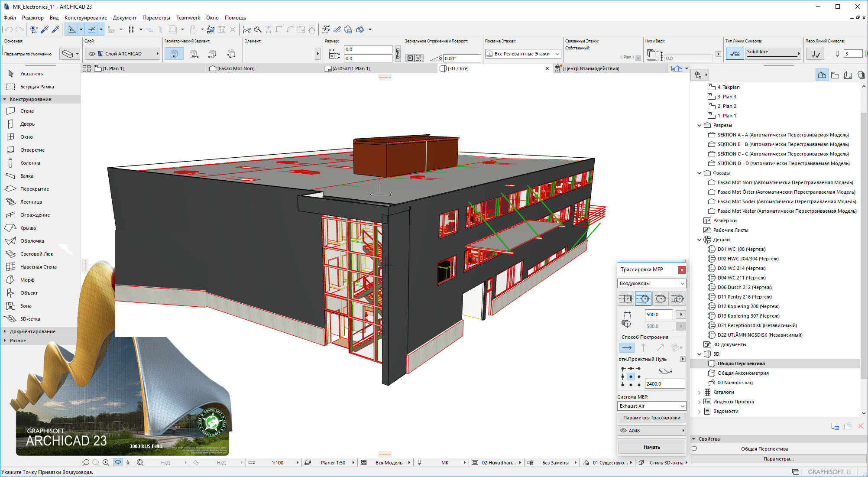This screenshot has width=868, height=477.
Task: Change MEP system from Exhaust Air dropdown
Action: (x=681, y=406)
